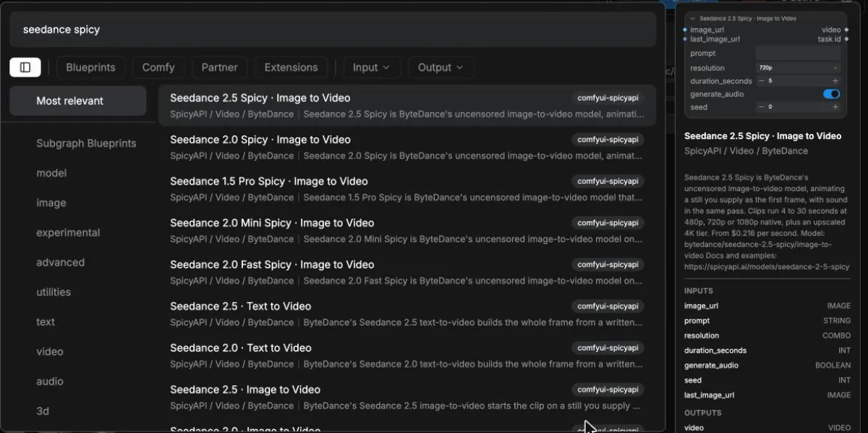Open the experimental category
The width and height of the screenshot is (868, 433).
78,232
